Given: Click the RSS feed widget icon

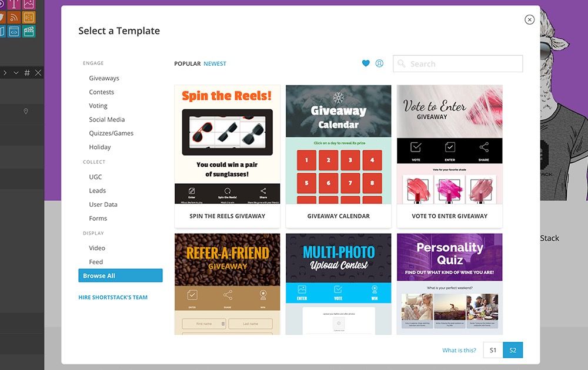Looking at the screenshot, I should click(x=14, y=17).
